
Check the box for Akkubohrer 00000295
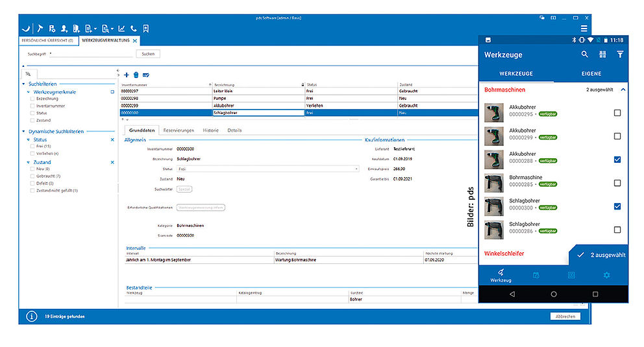[617, 113]
